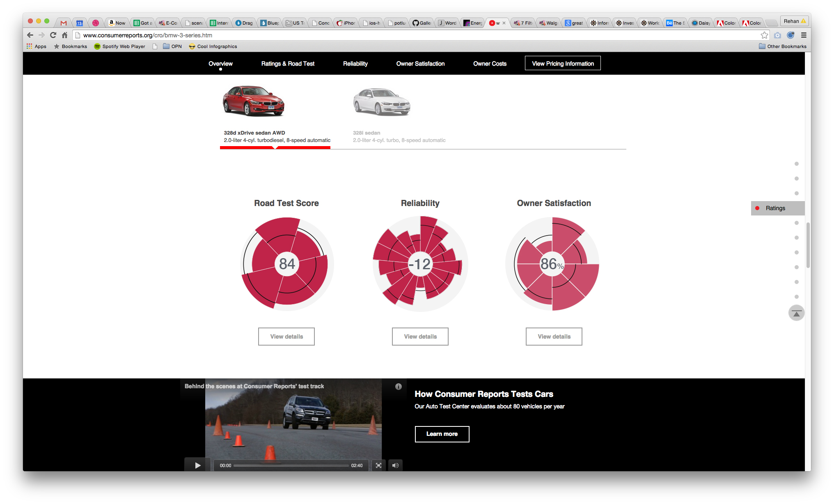This screenshot has width=834, height=504.
Task: Open the Bookmarks star folder
Action: [71, 46]
